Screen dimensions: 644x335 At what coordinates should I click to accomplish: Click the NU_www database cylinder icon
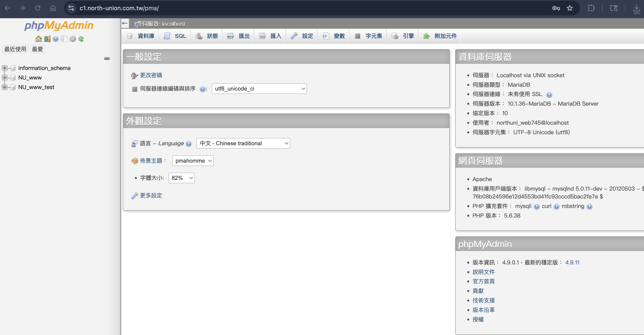point(13,77)
